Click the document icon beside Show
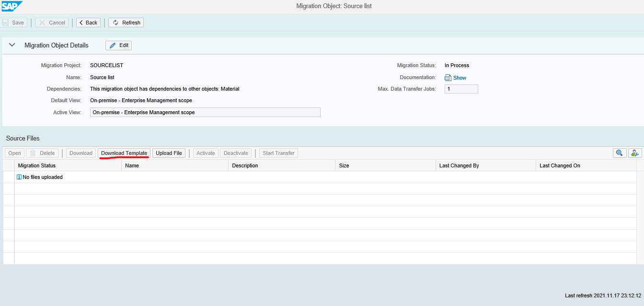Image resolution: width=644 pixels, height=306 pixels. (448, 77)
